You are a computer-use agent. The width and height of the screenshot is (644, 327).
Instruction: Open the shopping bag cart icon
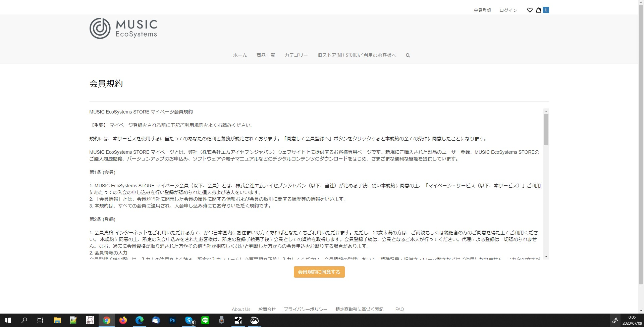point(539,10)
